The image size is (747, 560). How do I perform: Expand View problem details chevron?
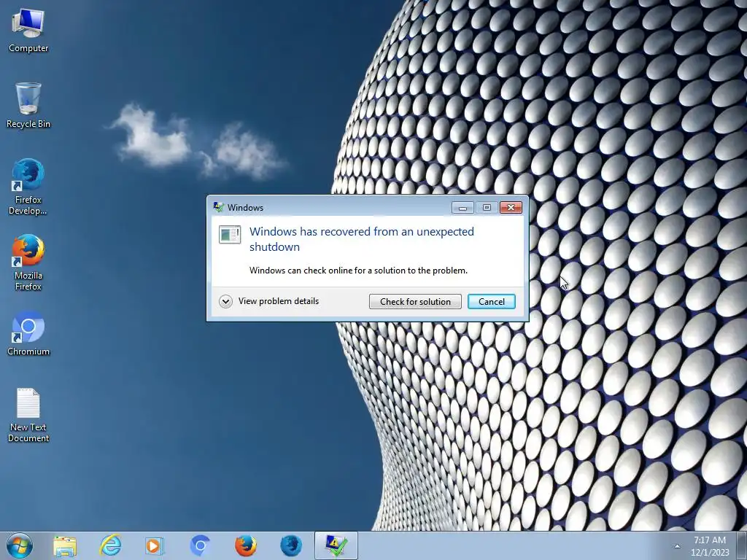pos(225,301)
